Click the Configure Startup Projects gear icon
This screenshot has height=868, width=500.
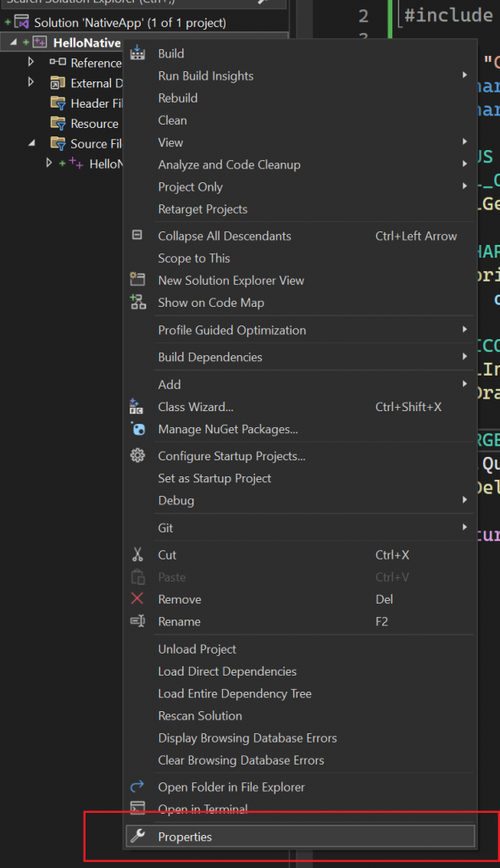tap(137, 455)
